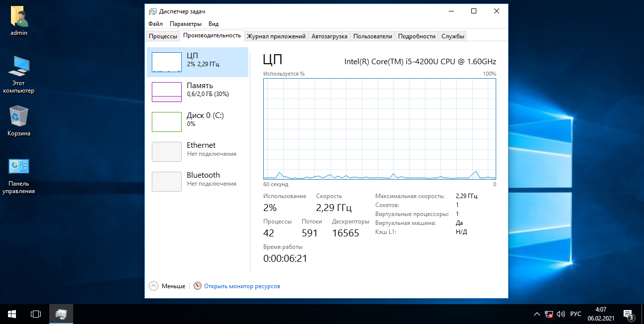Click the resource monitor icon

point(198,286)
